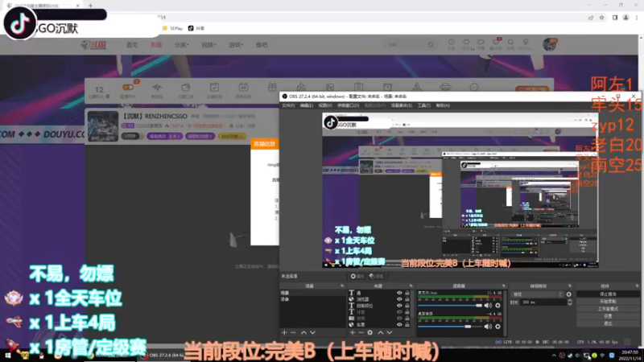The height and width of the screenshot is (362, 644).
Task: Toggle the lock on the 目前段位 source
Action: coord(407,306)
